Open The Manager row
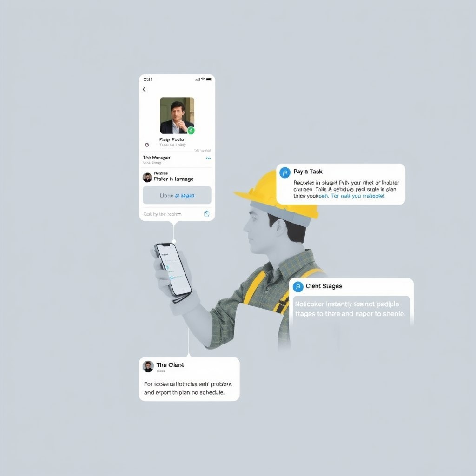This screenshot has height=476, width=476. tap(177, 159)
